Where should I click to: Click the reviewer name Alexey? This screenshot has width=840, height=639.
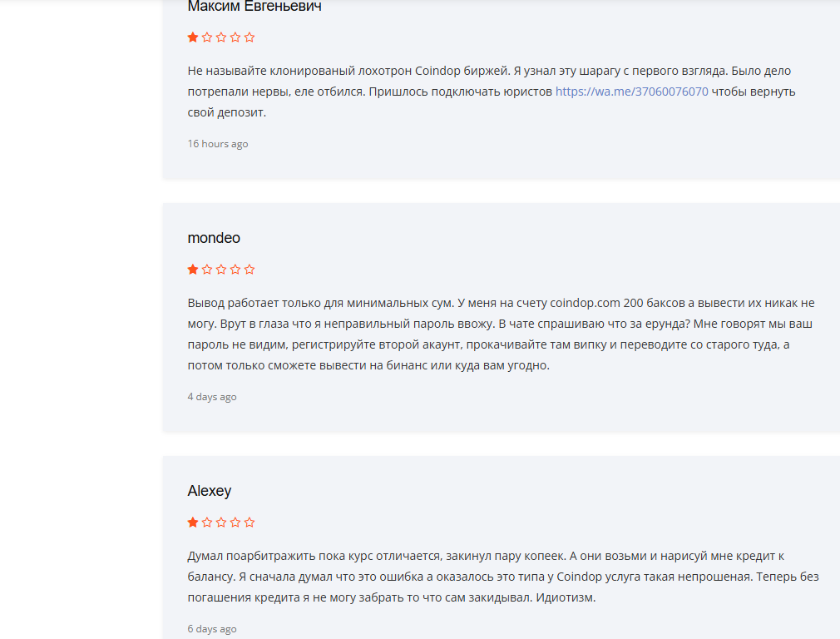click(x=210, y=491)
